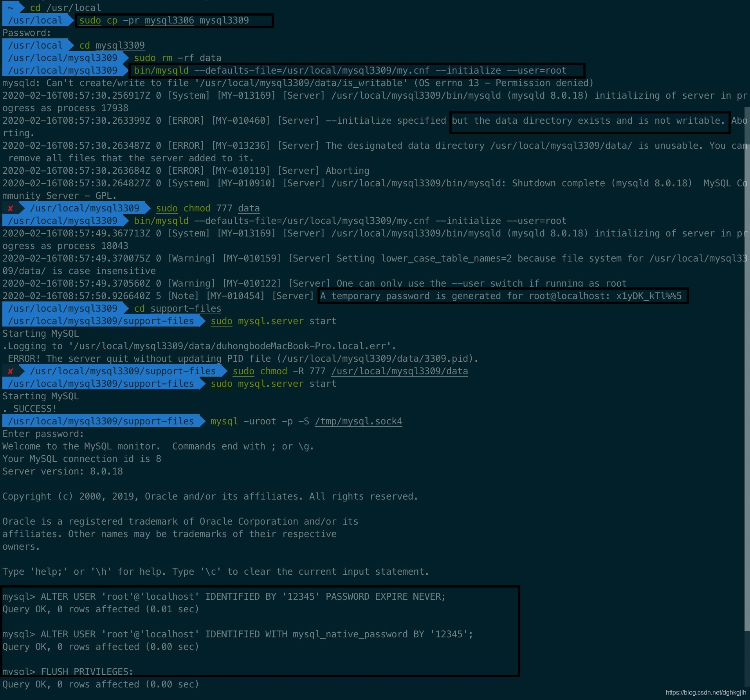Click the 'Password:' sudo prompt line
750x700 pixels.
coord(27,33)
